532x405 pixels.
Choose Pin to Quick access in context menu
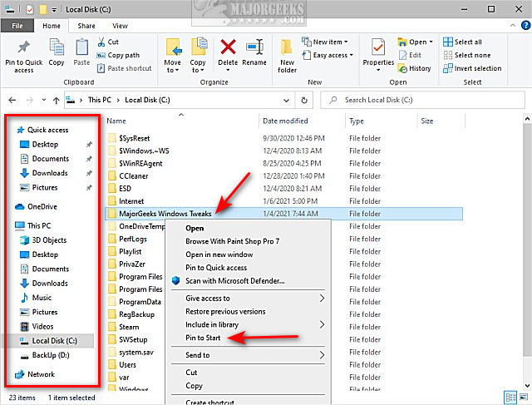[x=216, y=268]
